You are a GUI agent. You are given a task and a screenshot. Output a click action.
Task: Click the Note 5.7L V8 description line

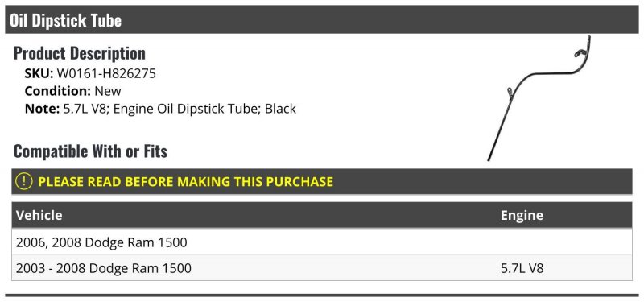(160, 109)
